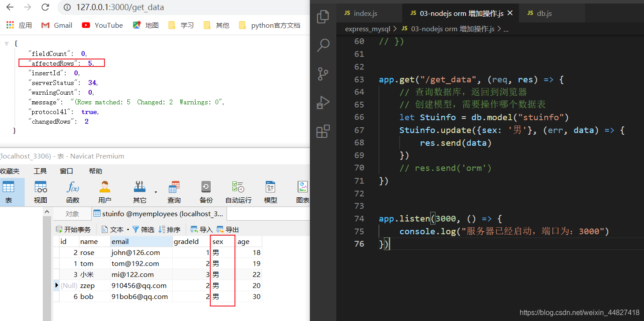The width and height of the screenshot is (644, 321).
Task: Open 学习 bookmark folder
Action: (181, 25)
